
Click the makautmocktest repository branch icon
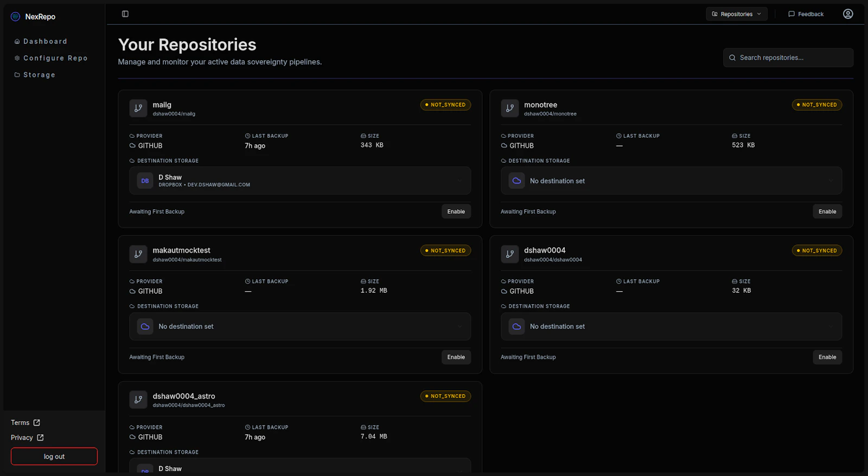pos(138,254)
